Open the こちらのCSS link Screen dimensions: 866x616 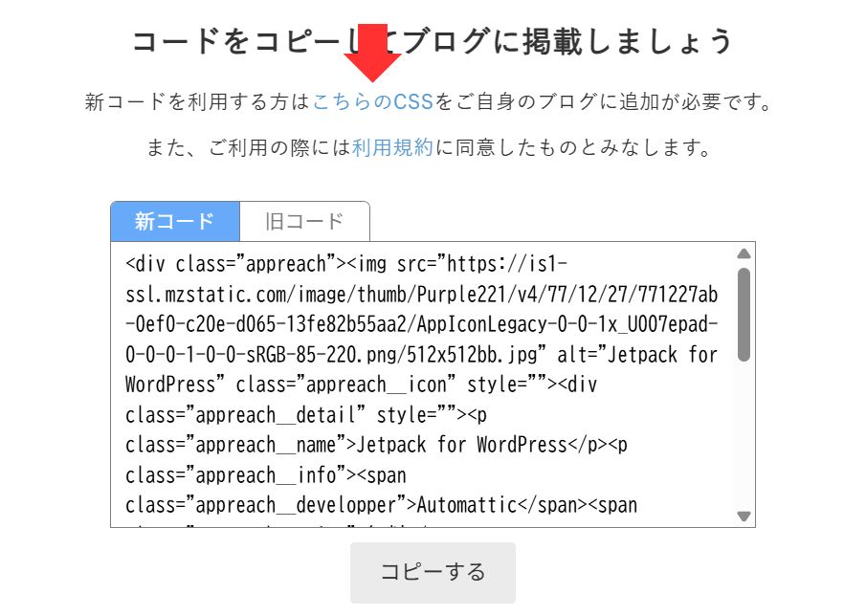pos(373,102)
